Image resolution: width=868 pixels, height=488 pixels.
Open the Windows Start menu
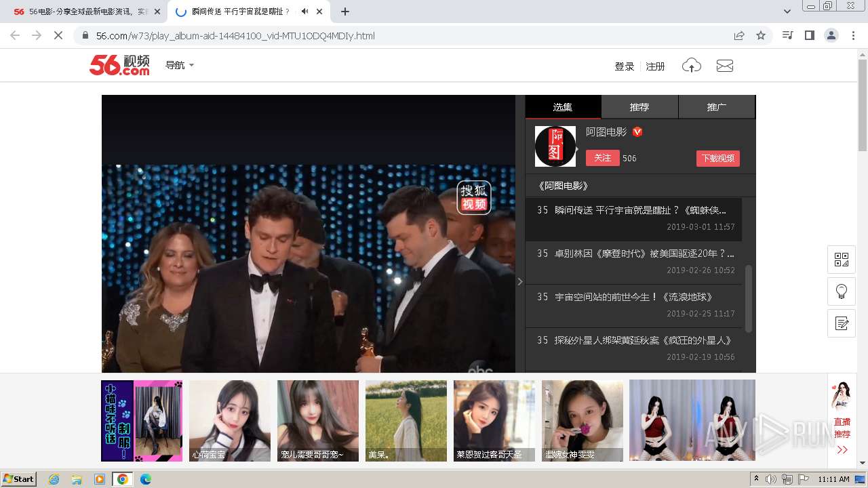pyautogui.click(x=19, y=479)
